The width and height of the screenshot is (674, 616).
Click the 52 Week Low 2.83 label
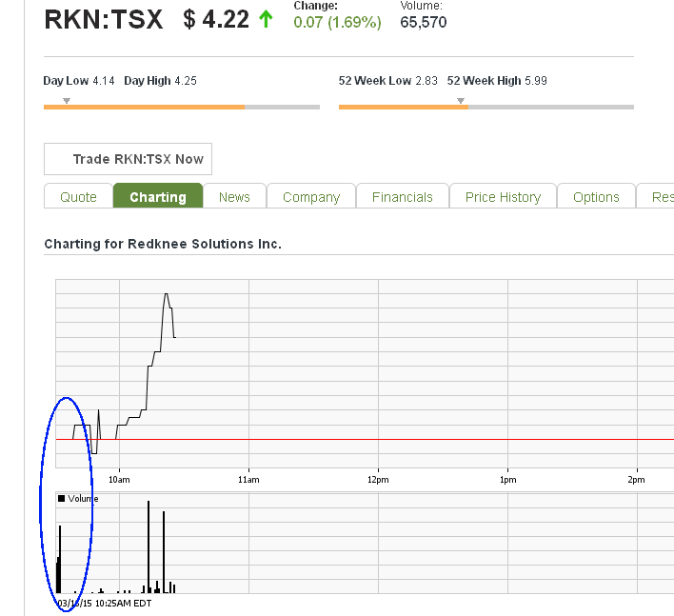coord(387,81)
